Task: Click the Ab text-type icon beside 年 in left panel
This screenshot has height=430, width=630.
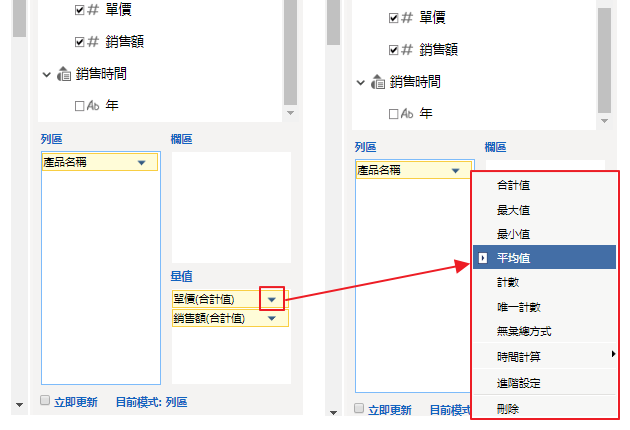Action: coord(94,105)
